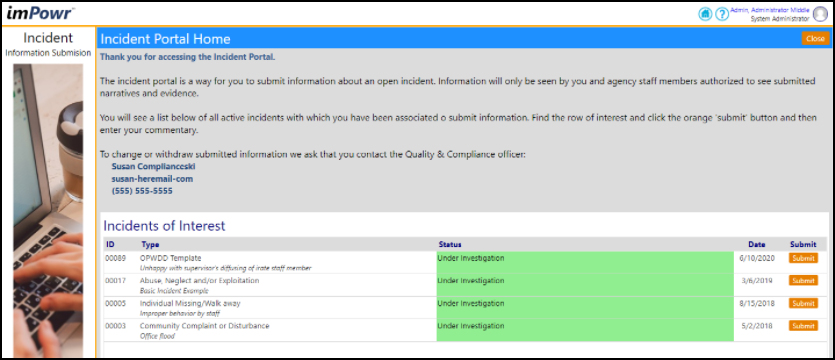The width and height of the screenshot is (835, 360).
Task: Click the Incident Portal Home title
Action: pos(166,39)
